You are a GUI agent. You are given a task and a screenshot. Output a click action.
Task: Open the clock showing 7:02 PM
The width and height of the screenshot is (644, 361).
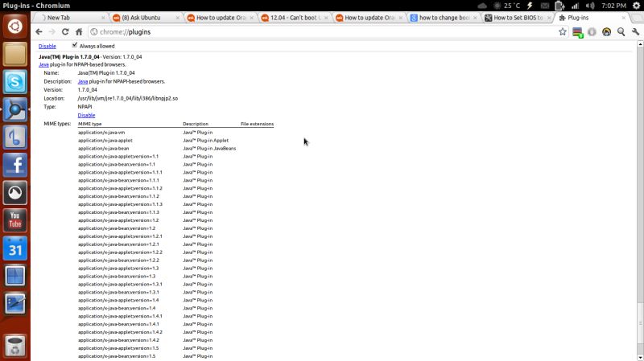tap(613, 6)
